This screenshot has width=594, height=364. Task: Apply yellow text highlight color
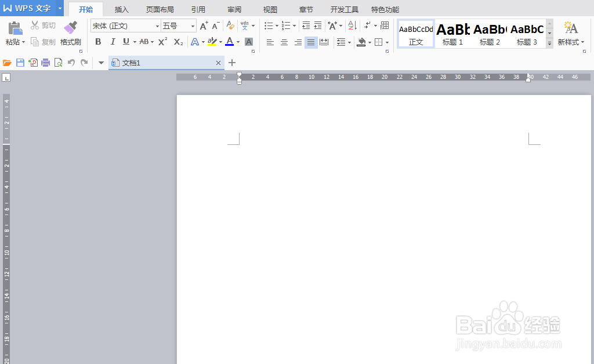pos(212,42)
